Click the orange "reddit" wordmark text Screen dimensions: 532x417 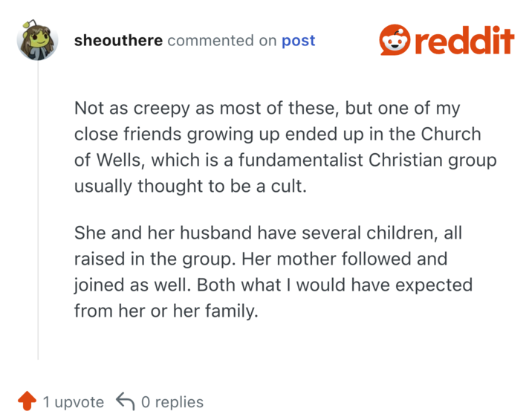click(x=464, y=40)
